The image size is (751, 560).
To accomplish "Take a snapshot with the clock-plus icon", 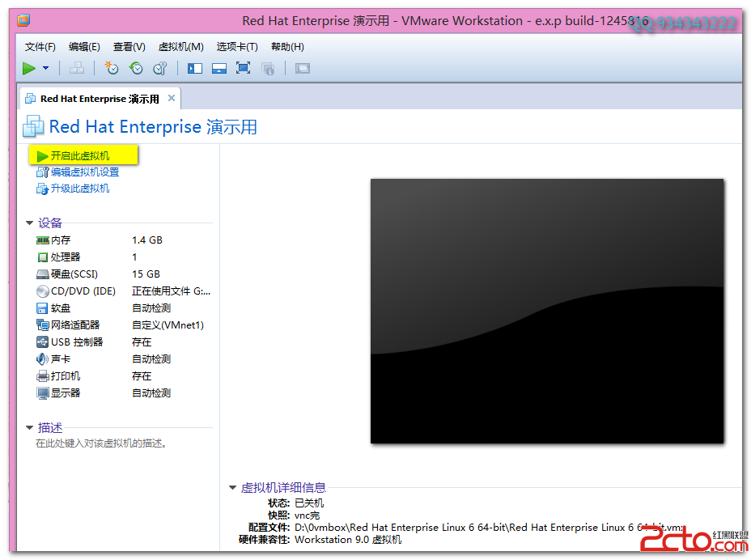I will (112, 69).
